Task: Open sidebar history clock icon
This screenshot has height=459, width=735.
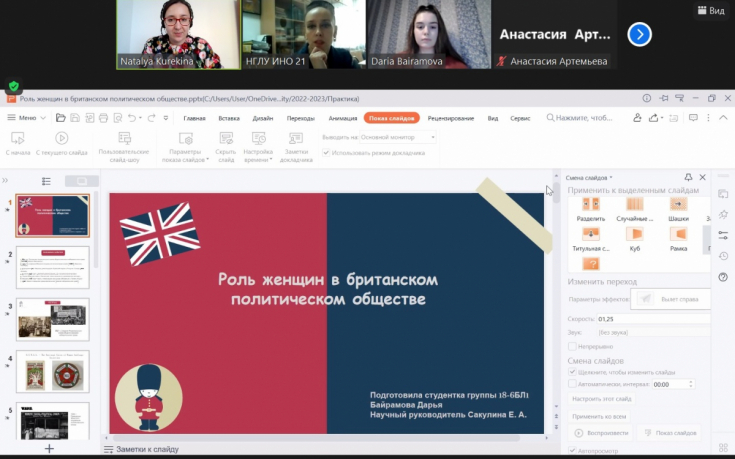Action: 723,256
